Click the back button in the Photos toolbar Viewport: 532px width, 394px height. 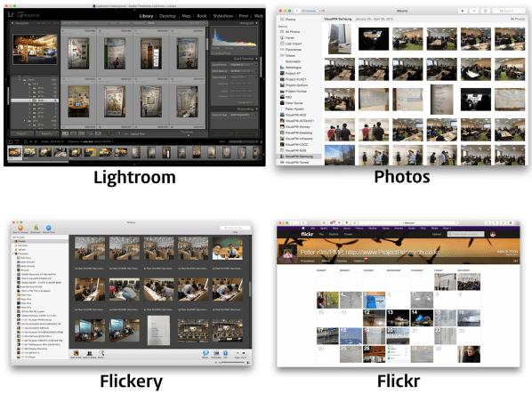(x=297, y=11)
